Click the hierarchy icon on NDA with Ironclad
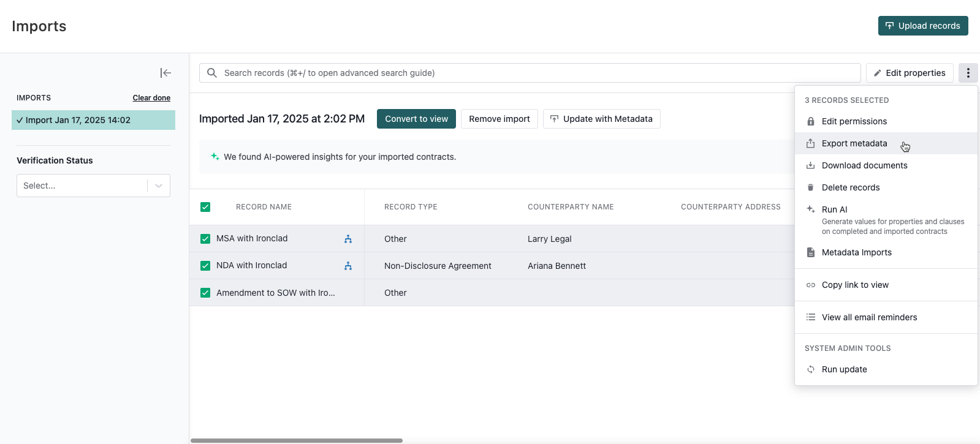 pos(348,266)
